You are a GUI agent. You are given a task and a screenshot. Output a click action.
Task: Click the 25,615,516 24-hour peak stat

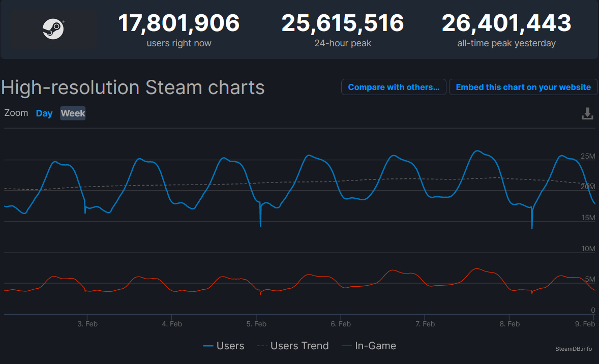click(343, 23)
